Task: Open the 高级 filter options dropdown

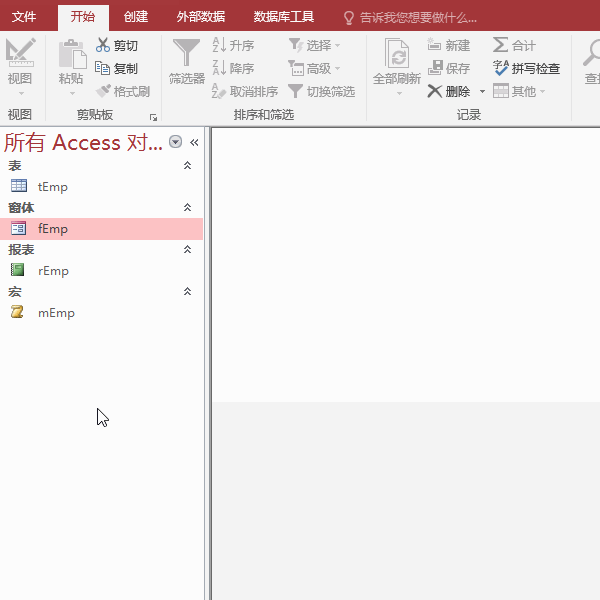Action: tap(314, 68)
